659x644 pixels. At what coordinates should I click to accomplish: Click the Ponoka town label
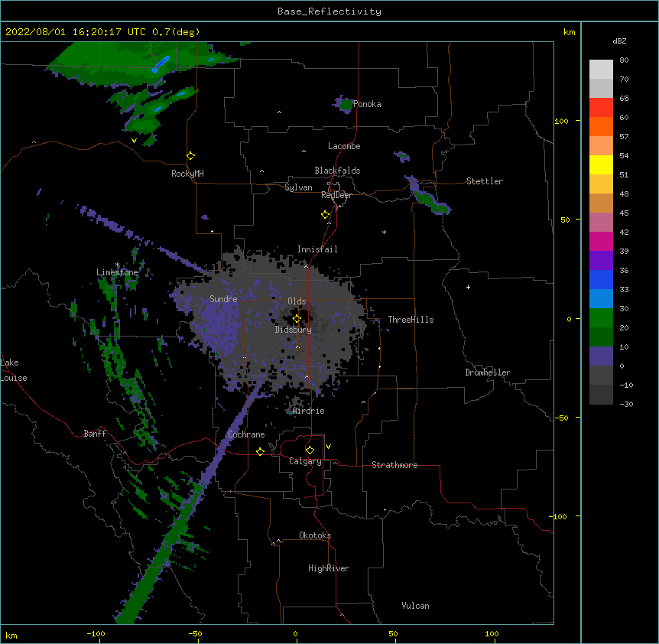[367, 104]
